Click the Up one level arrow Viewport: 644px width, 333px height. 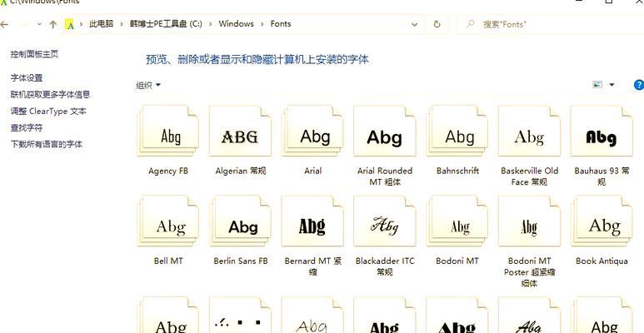pos(52,25)
